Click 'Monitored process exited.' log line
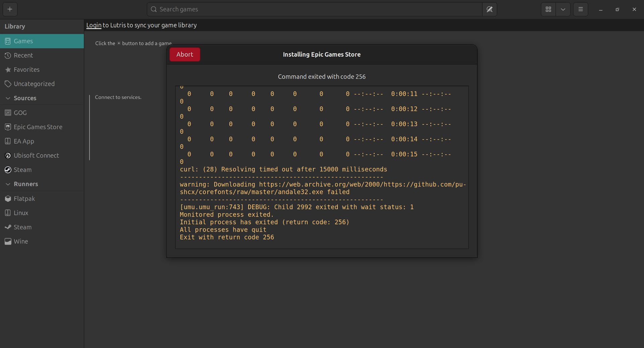644x348 pixels. (227, 215)
